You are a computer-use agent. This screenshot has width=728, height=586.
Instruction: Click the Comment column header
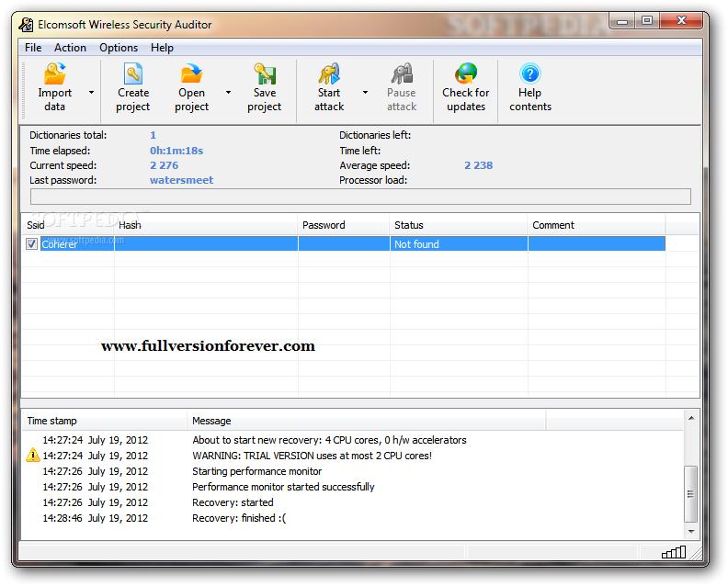click(597, 225)
